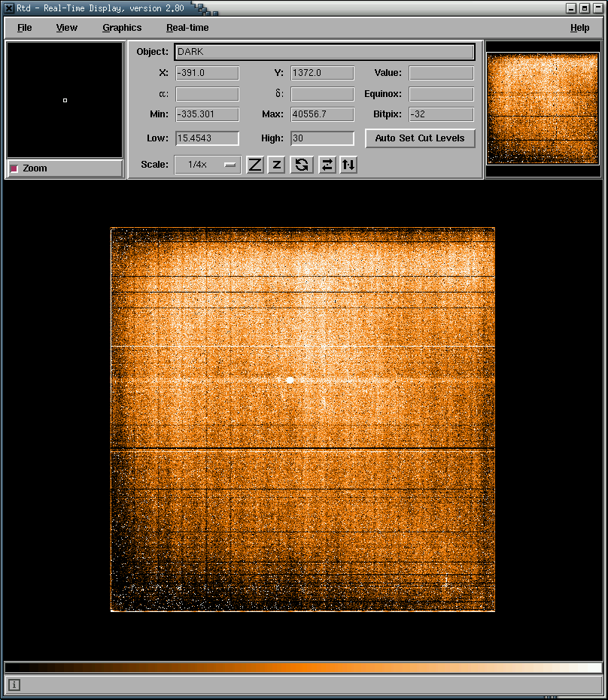Flip image vertically with up-down arrows button
Screen dimensions: 608x700
[348, 165]
